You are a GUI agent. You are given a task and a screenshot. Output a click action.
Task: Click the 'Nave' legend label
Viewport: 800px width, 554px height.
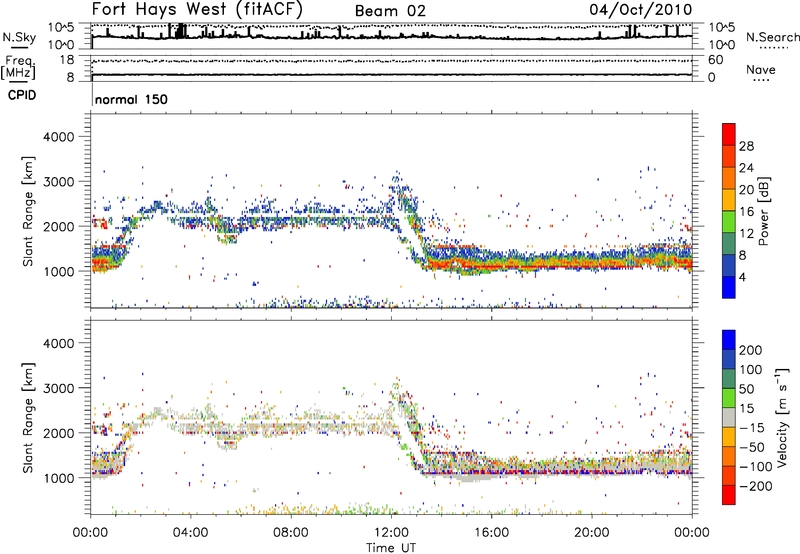tap(761, 69)
